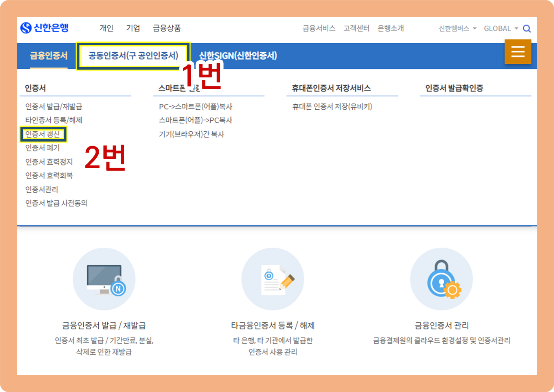The height and width of the screenshot is (392, 554).
Task: Switch to the 공동인증서(구 공인인증서) tab
Action: pyautogui.click(x=133, y=55)
